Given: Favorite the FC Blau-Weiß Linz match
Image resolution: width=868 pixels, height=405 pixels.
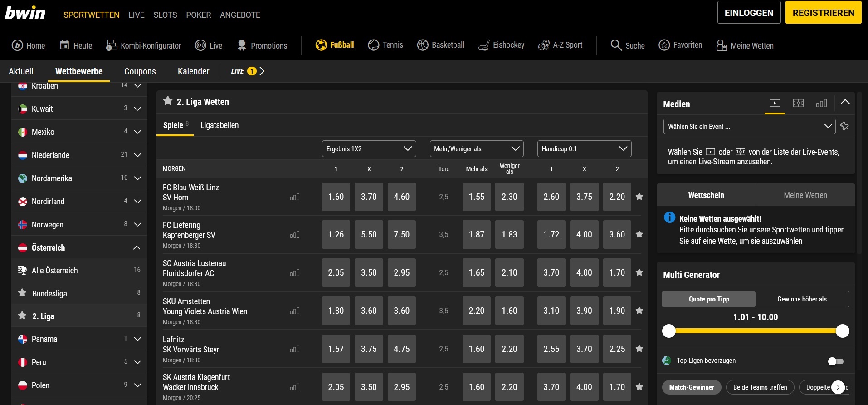Looking at the screenshot, I should [639, 197].
